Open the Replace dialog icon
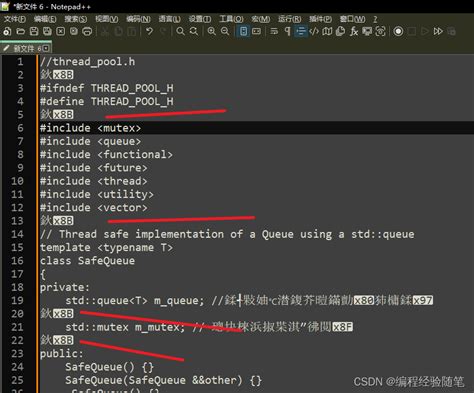 (194, 31)
